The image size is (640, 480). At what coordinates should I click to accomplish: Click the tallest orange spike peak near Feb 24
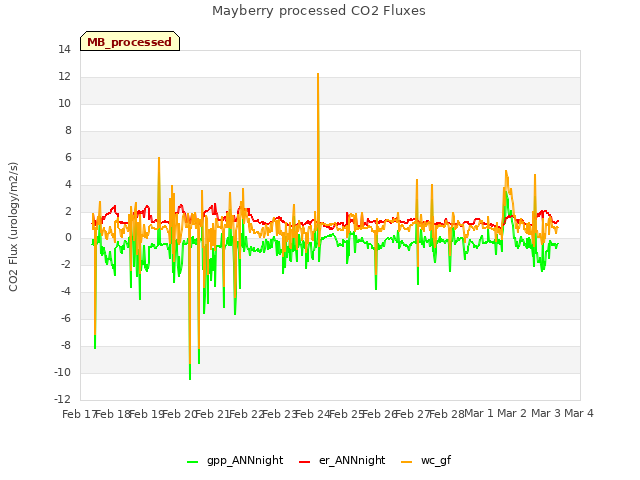coord(318,74)
